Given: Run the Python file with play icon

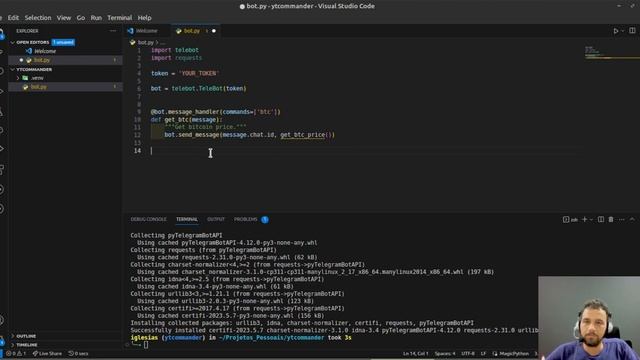Looking at the screenshot, I should tap(616, 31).
